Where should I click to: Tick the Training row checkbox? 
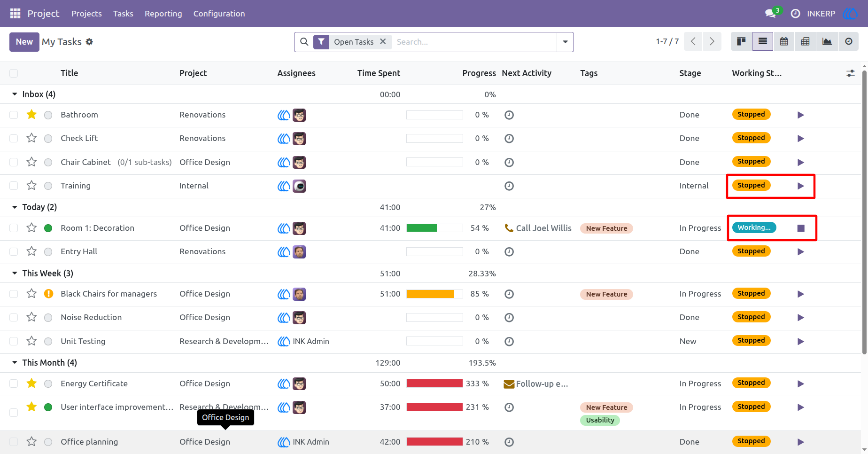(14, 186)
